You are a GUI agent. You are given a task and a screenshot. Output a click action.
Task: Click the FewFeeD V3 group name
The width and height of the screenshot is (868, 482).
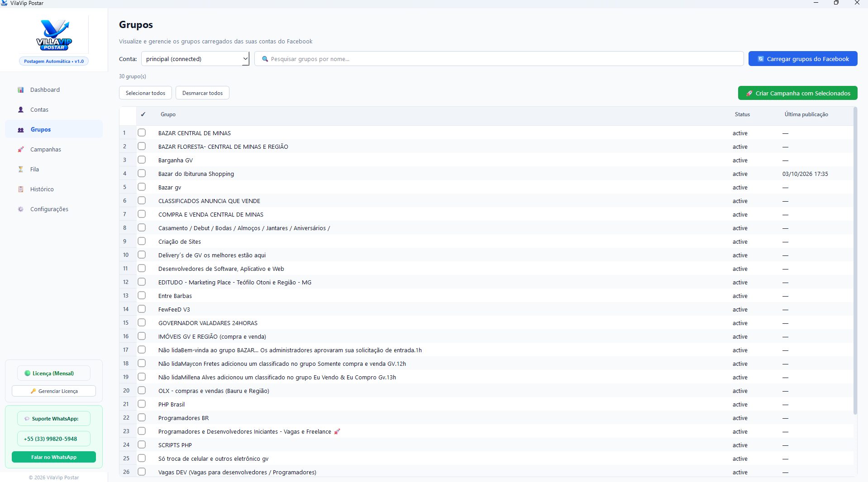(x=174, y=310)
